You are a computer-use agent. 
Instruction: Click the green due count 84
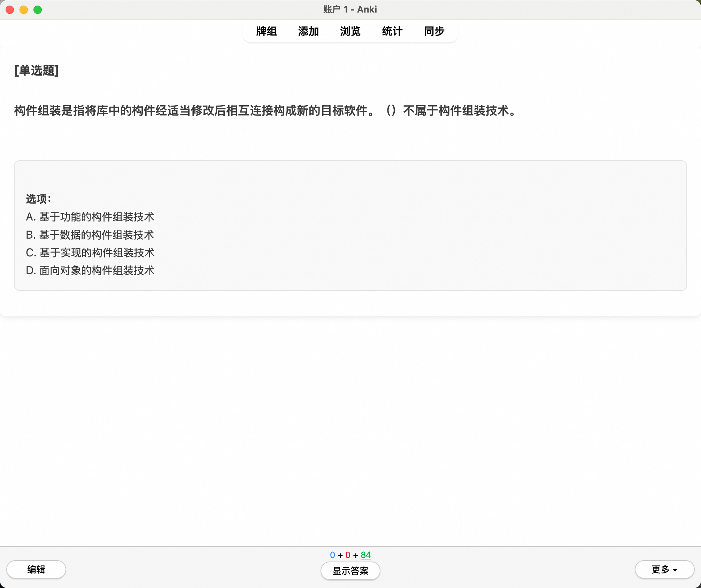click(x=365, y=555)
